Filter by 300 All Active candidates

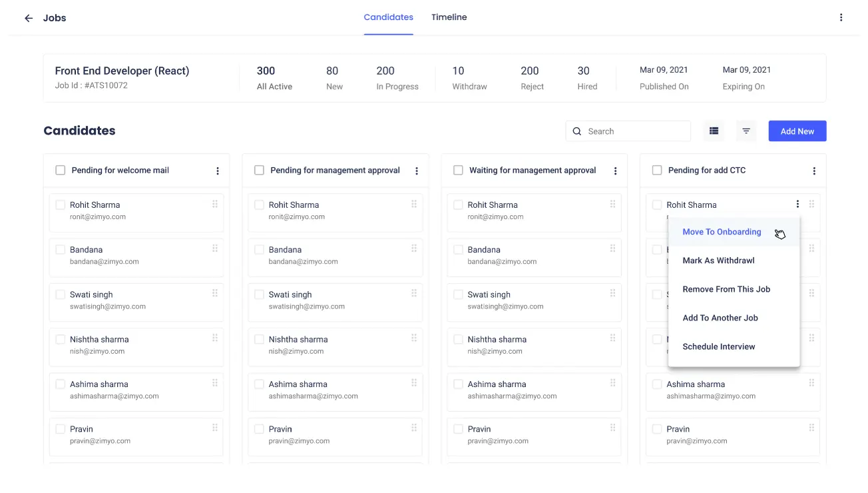[x=274, y=78]
